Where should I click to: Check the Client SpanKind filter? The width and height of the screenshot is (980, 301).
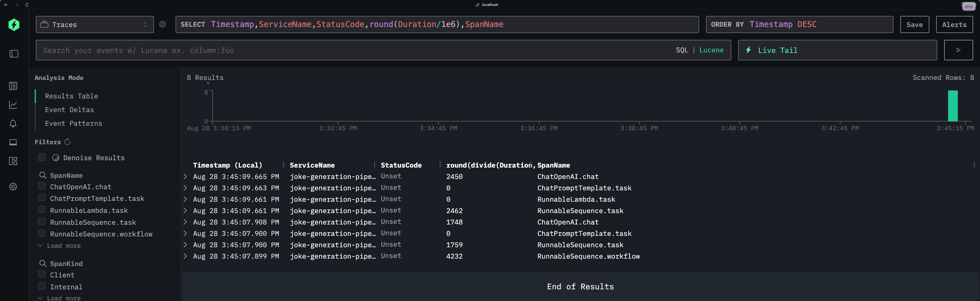point(42,275)
